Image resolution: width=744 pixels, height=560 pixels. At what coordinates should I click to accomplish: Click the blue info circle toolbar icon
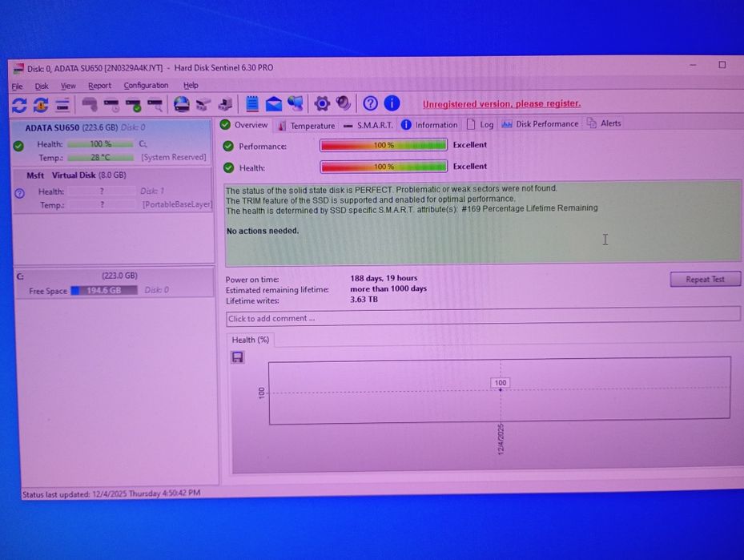tap(392, 103)
